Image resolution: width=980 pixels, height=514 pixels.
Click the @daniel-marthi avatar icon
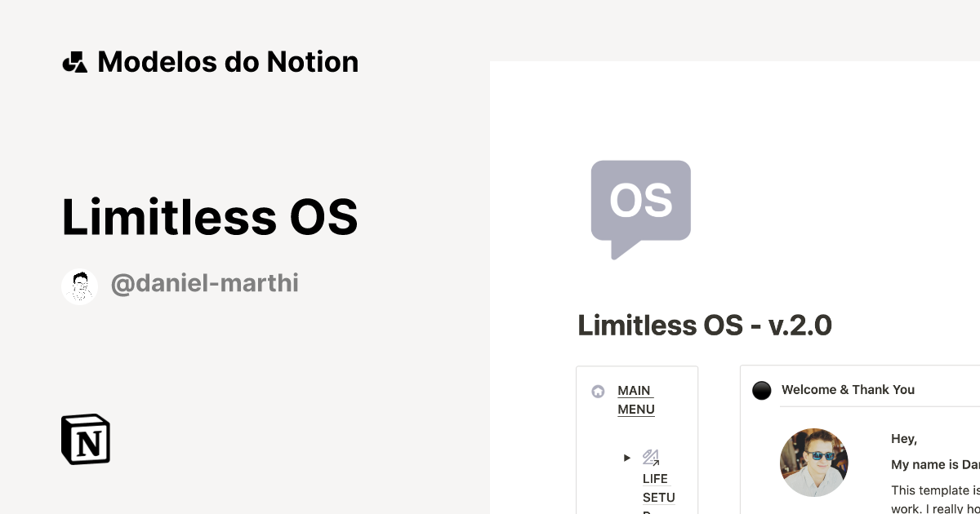point(79,286)
